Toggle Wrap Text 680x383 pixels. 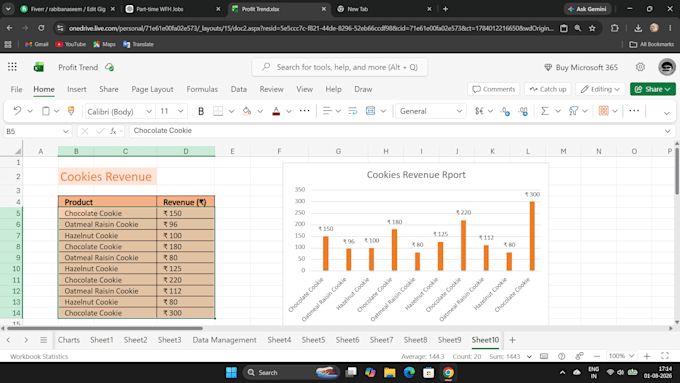[x=353, y=111]
